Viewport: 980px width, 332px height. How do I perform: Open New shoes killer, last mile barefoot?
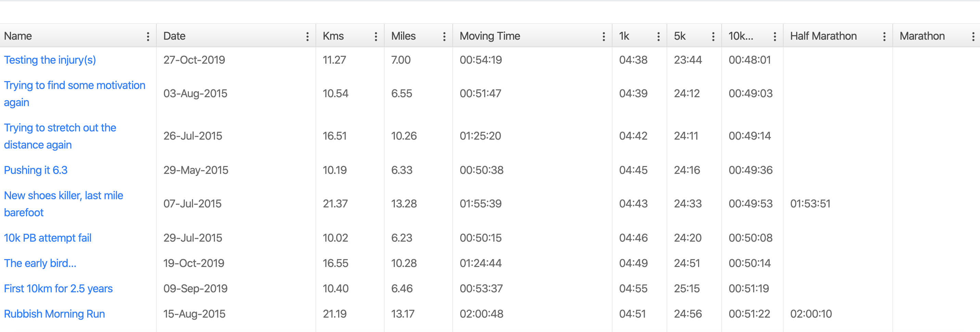pyautogui.click(x=64, y=204)
